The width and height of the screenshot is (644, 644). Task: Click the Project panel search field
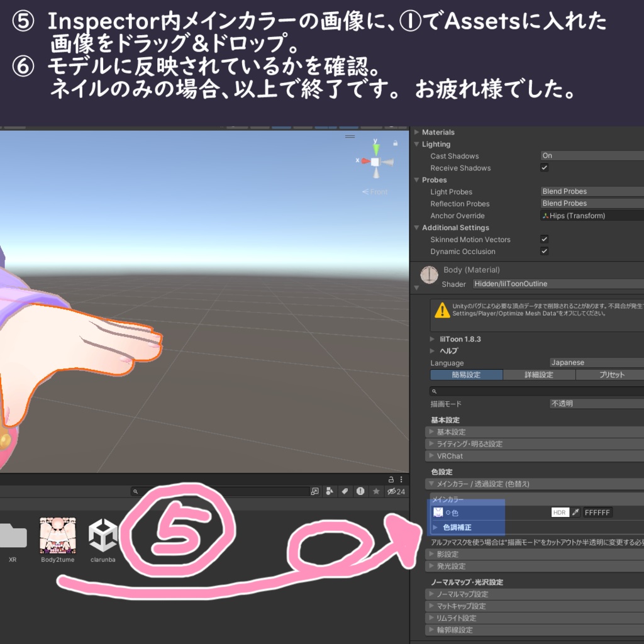220,491
